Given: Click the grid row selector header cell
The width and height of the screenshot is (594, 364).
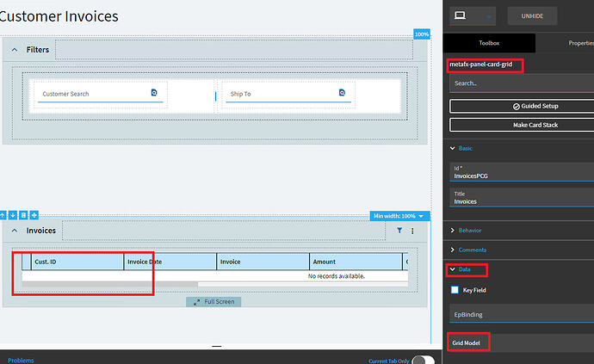Looking at the screenshot, I should coord(26,262).
